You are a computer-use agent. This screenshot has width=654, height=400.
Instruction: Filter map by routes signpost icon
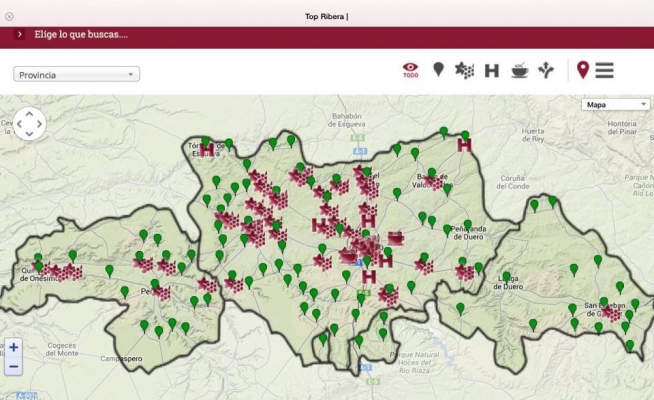point(545,70)
